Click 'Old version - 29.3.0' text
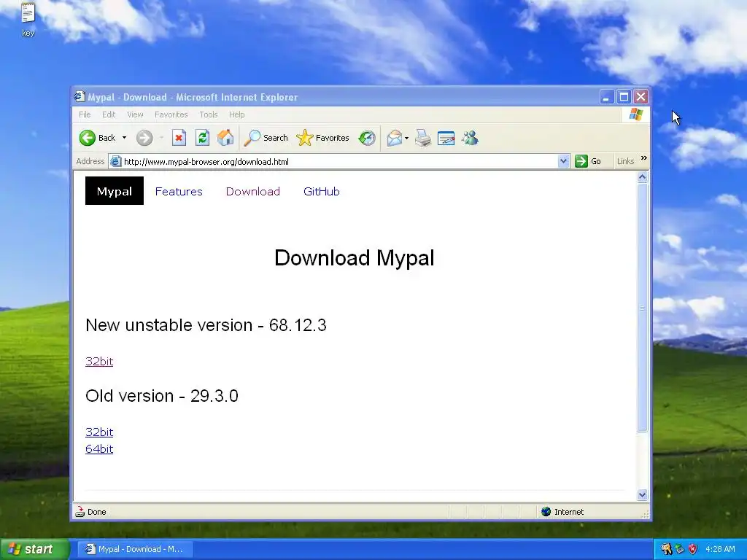 [x=162, y=396]
